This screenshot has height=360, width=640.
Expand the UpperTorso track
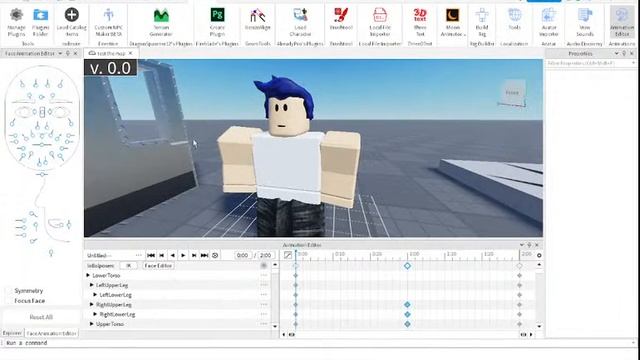click(91, 324)
